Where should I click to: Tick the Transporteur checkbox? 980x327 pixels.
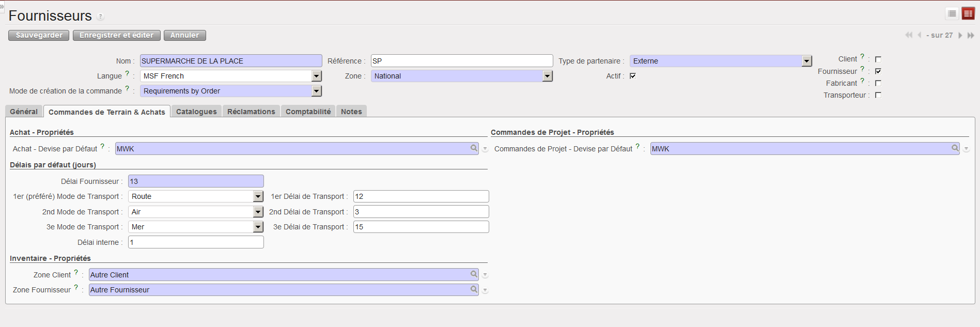tap(878, 95)
